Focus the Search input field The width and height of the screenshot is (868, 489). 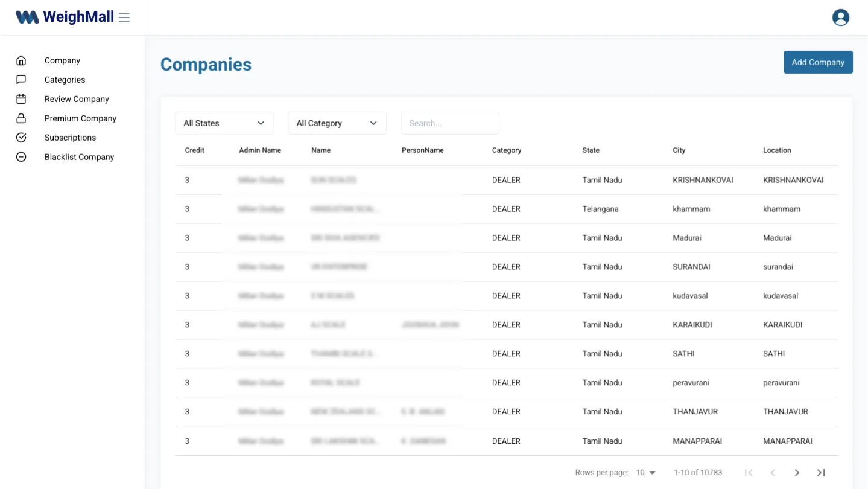(450, 123)
